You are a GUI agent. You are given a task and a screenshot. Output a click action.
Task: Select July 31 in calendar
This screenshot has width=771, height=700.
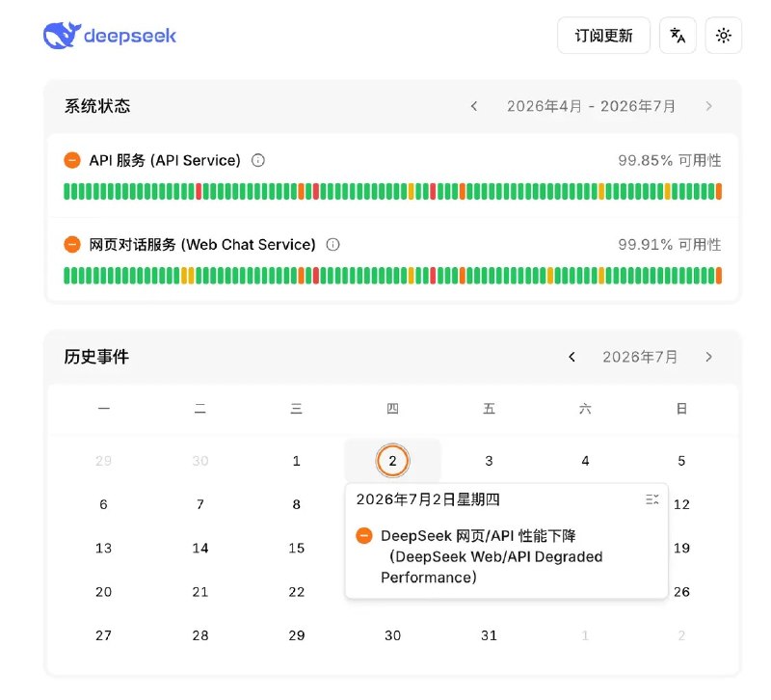[489, 636]
